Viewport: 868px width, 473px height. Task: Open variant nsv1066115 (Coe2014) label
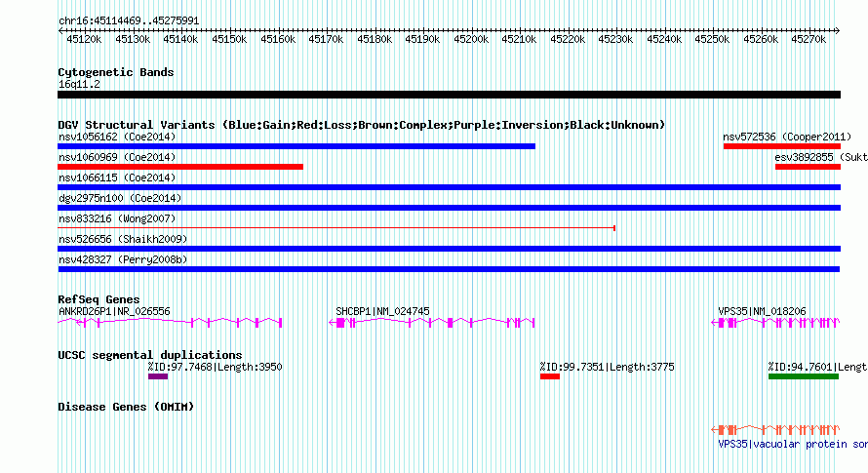tap(117, 177)
